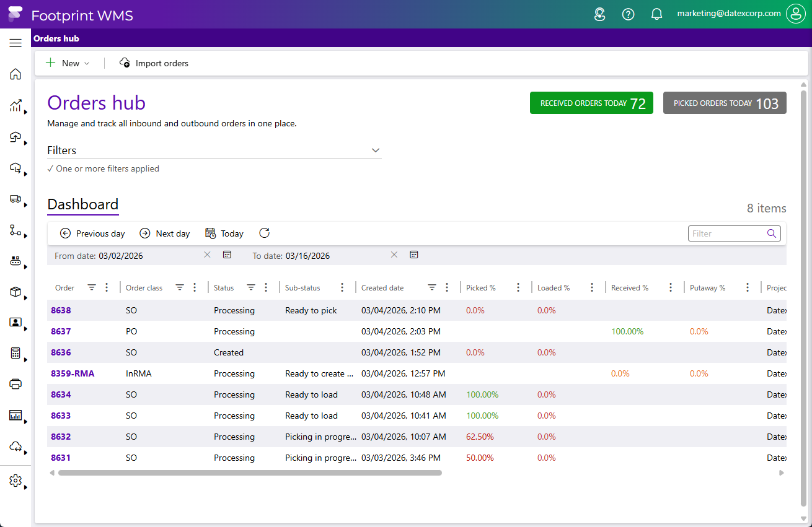The height and width of the screenshot is (527, 812).
Task: Open the truck transportation sidebar icon
Action: click(x=15, y=199)
